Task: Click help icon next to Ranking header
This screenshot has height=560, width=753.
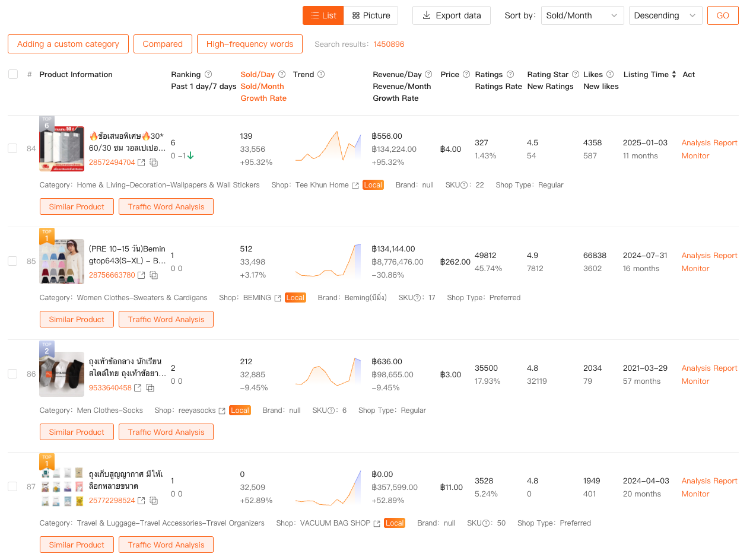Action: pyautogui.click(x=208, y=75)
